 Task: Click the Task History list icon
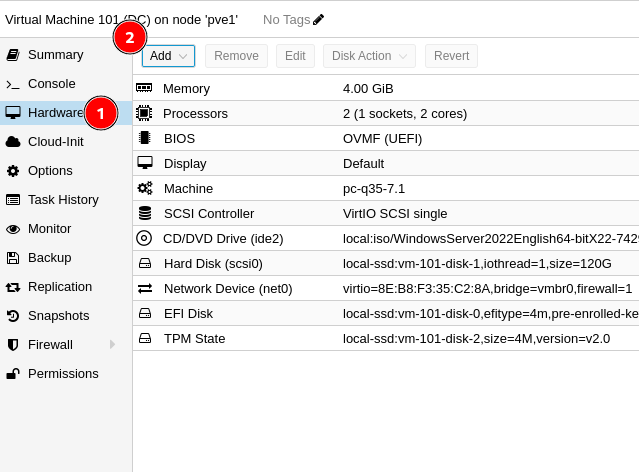[13, 200]
